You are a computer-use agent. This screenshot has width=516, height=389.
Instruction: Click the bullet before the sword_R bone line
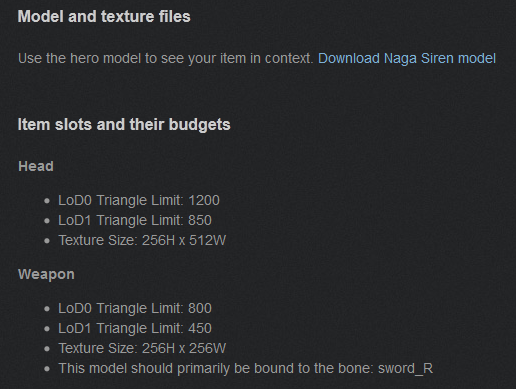pos(47,369)
